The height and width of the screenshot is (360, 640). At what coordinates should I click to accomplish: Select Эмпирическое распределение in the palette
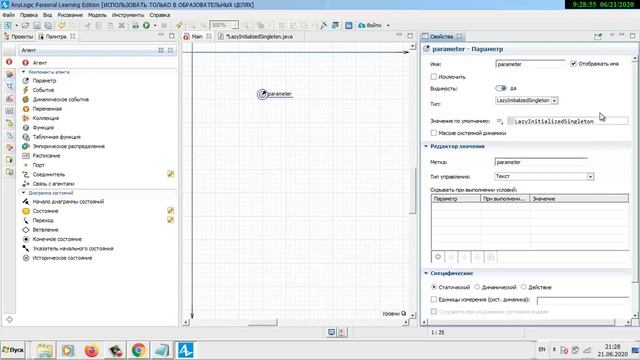click(x=69, y=146)
